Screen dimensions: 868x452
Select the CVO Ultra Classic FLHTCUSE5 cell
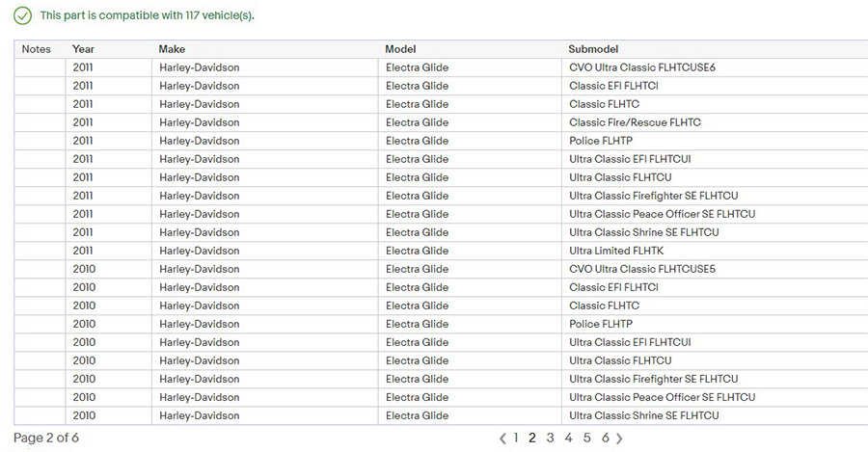642,269
